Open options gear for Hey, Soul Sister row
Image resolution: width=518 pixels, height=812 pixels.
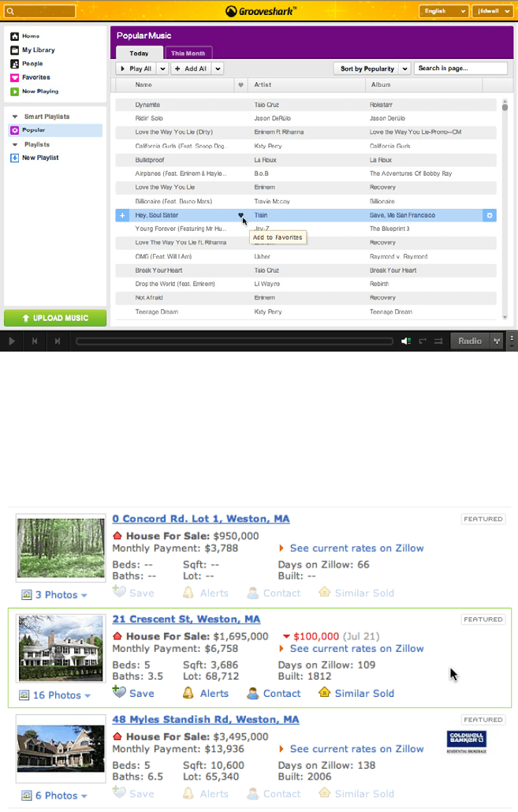(x=490, y=215)
